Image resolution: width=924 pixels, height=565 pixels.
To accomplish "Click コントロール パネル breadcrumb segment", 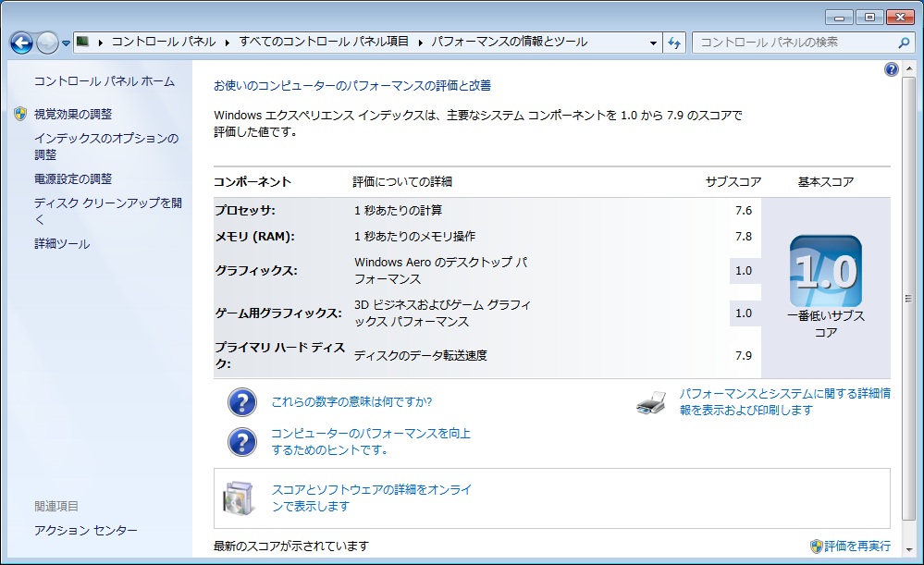I will [x=164, y=42].
